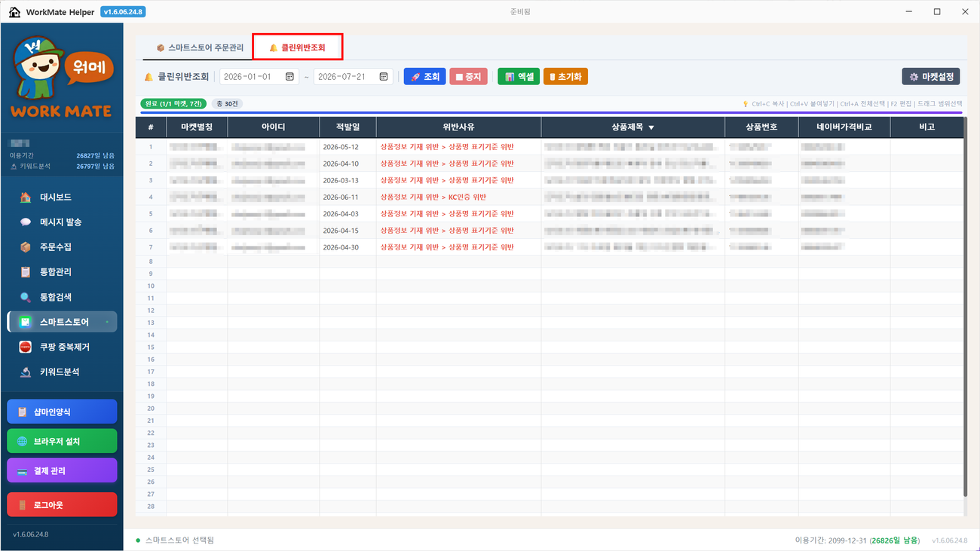Switch to the 스마트스토어 주문관리 tab
The width and height of the screenshot is (980, 551).
coord(200,47)
